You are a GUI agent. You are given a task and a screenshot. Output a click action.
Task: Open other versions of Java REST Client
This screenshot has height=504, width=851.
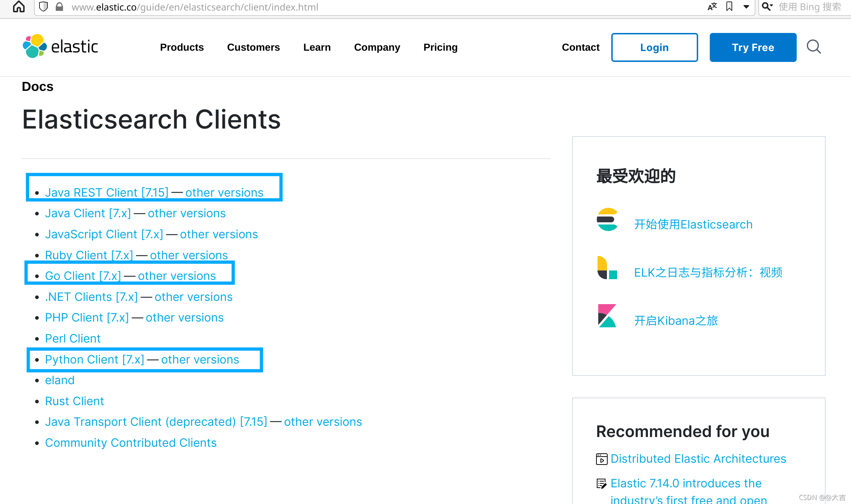224,193
